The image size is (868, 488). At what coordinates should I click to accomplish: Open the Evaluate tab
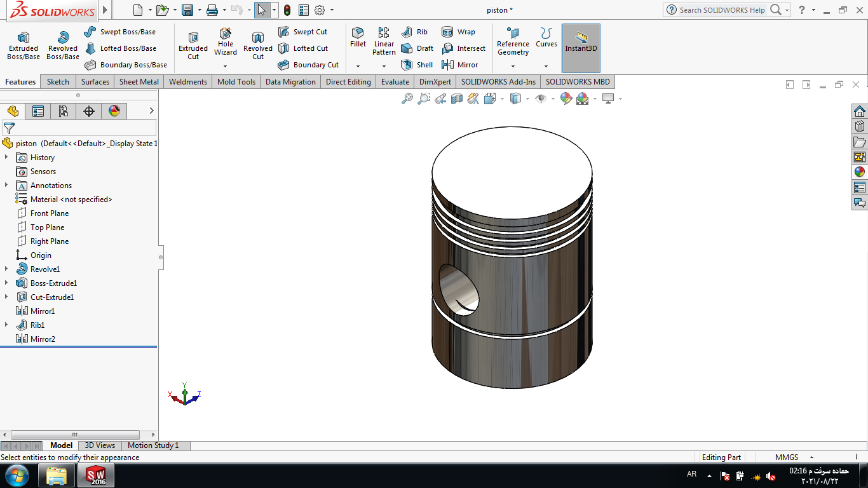pos(395,82)
